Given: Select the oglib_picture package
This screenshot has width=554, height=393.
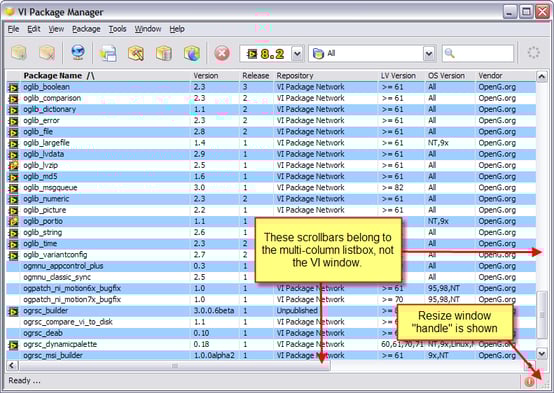Looking at the screenshot, I should 45,210.
